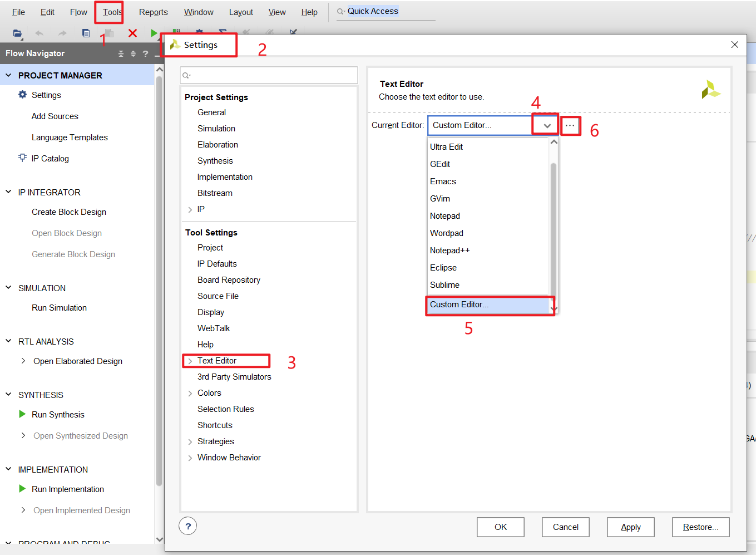The height and width of the screenshot is (555, 756).
Task: Close the Settings dialog with X
Action: pos(735,45)
